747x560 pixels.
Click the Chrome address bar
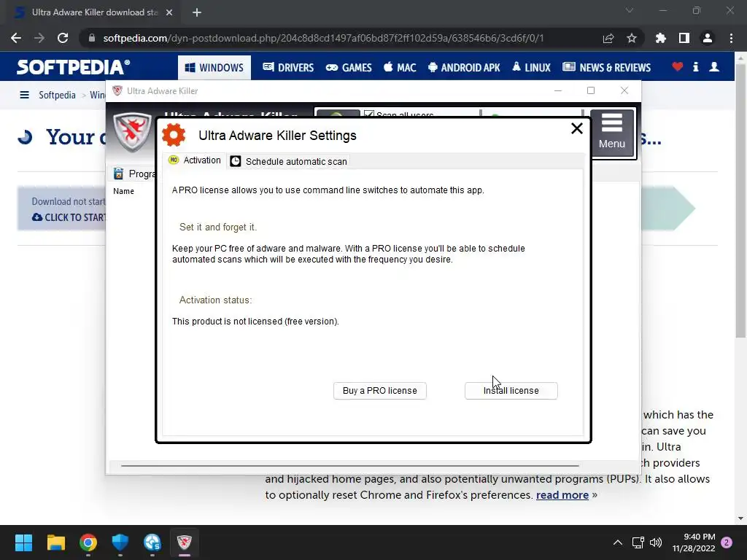click(323, 38)
